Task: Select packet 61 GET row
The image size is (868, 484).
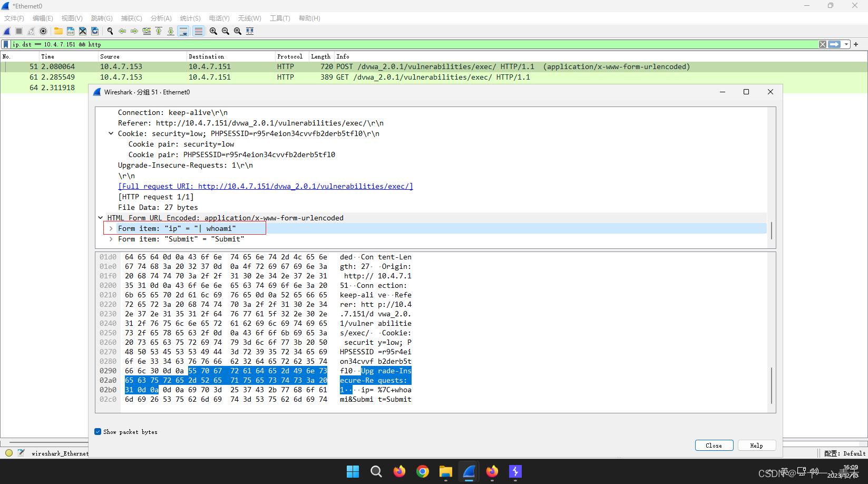Action: pos(434,77)
